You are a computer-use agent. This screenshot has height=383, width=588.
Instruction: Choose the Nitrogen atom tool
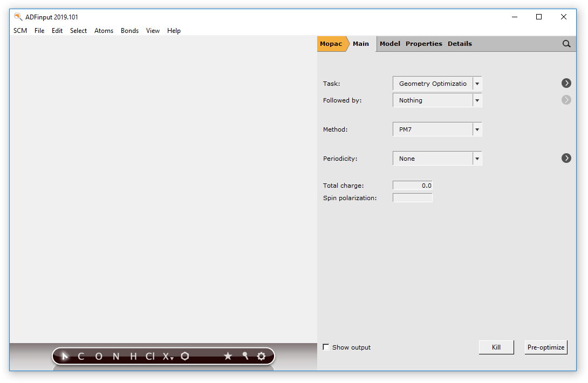tap(116, 356)
